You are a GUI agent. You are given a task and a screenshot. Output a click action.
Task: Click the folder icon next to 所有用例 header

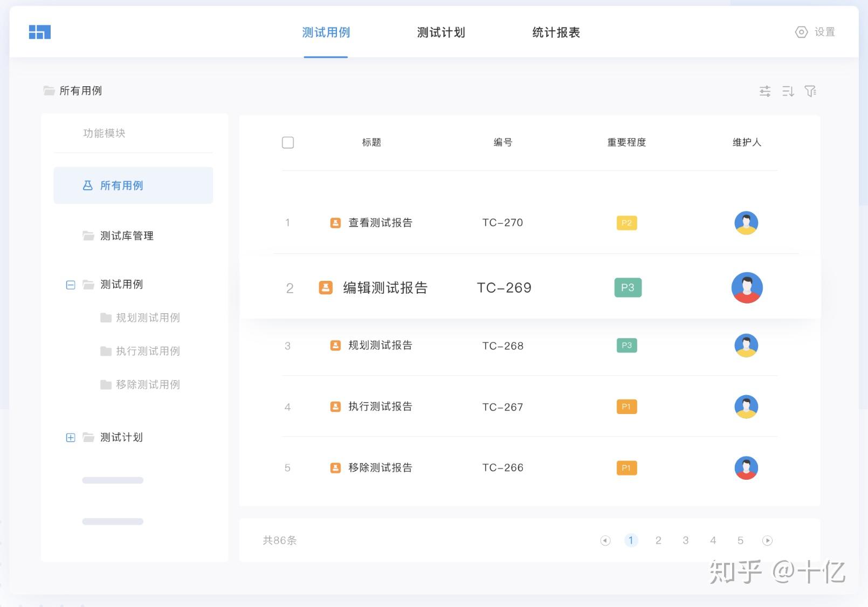49,91
